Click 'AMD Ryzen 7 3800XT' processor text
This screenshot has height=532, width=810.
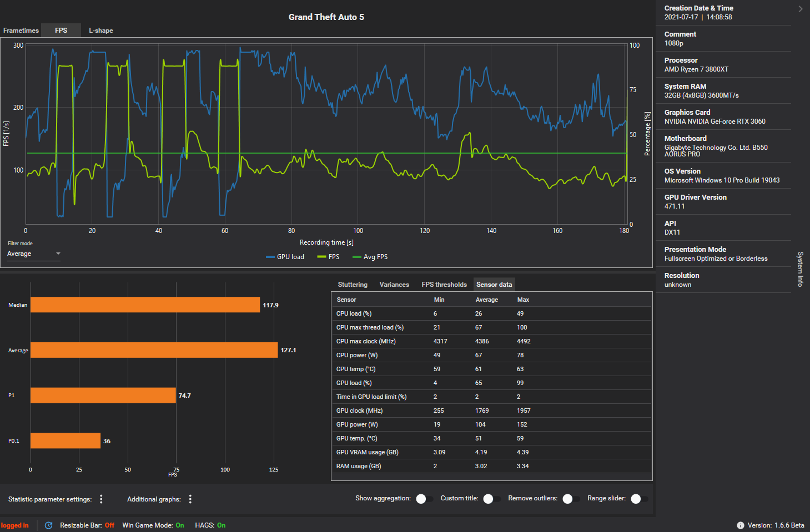pos(696,69)
